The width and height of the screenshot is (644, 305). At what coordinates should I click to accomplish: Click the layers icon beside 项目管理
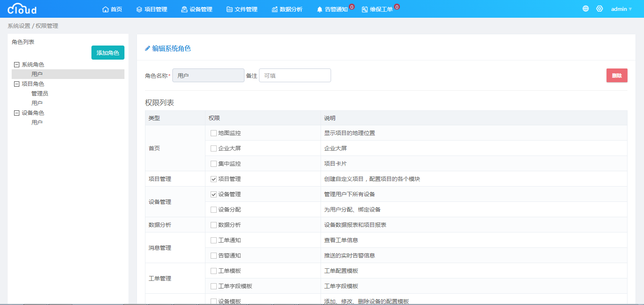139,9
